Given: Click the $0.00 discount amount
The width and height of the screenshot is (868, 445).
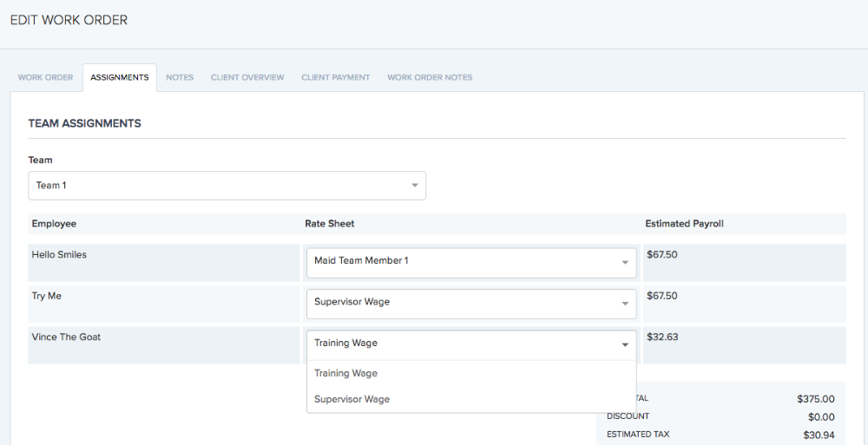Looking at the screenshot, I should (821, 416).
